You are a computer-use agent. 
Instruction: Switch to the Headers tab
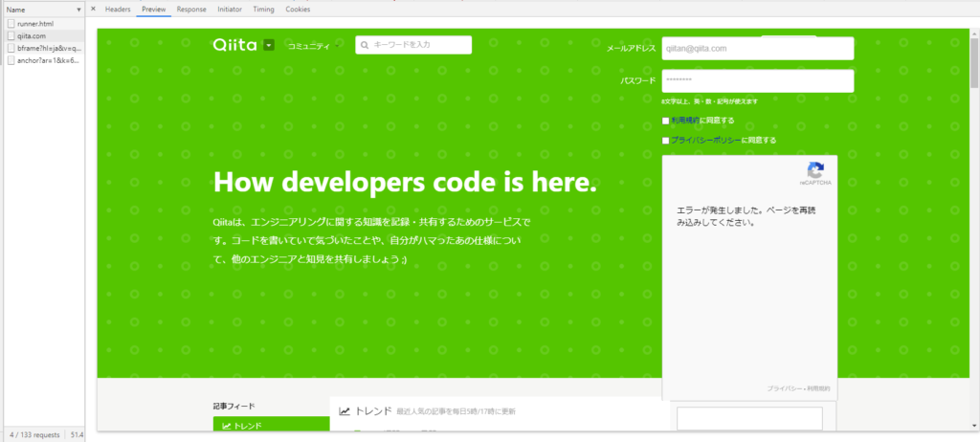coord(118,10)
